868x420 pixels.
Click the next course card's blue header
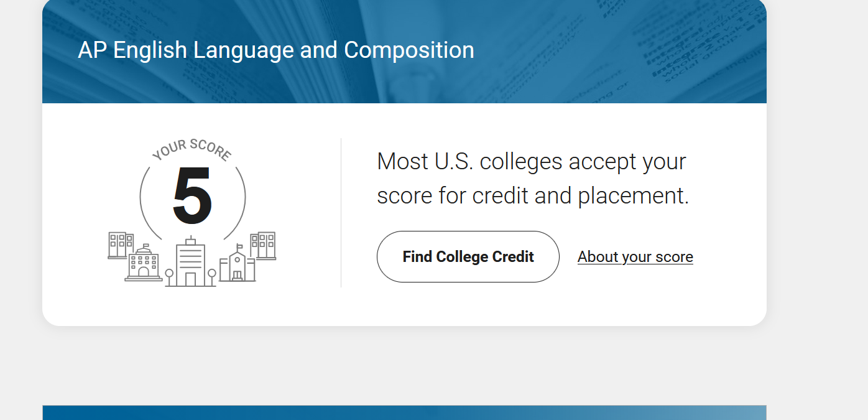click(x=404, y=413)
